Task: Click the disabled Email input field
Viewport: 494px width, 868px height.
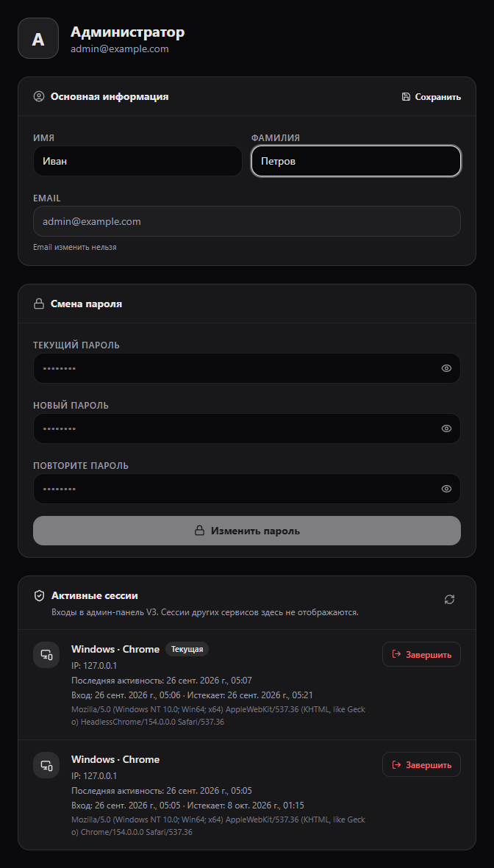Action: pyautogui.click(x=247, y=221)
